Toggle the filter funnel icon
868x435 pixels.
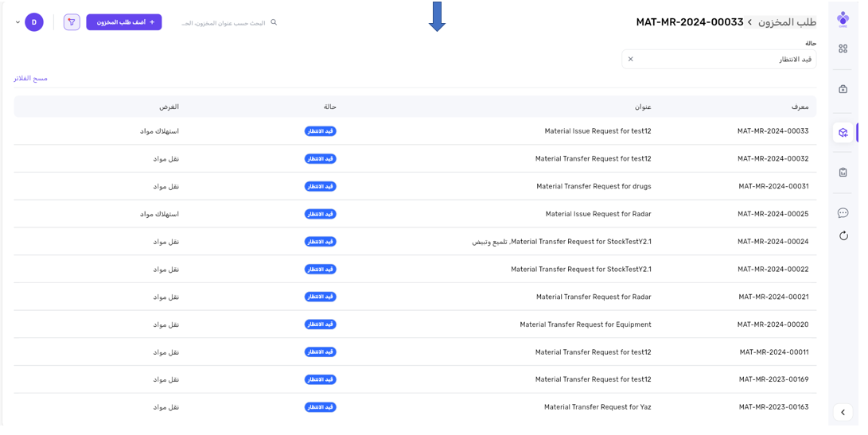point(72,22)
